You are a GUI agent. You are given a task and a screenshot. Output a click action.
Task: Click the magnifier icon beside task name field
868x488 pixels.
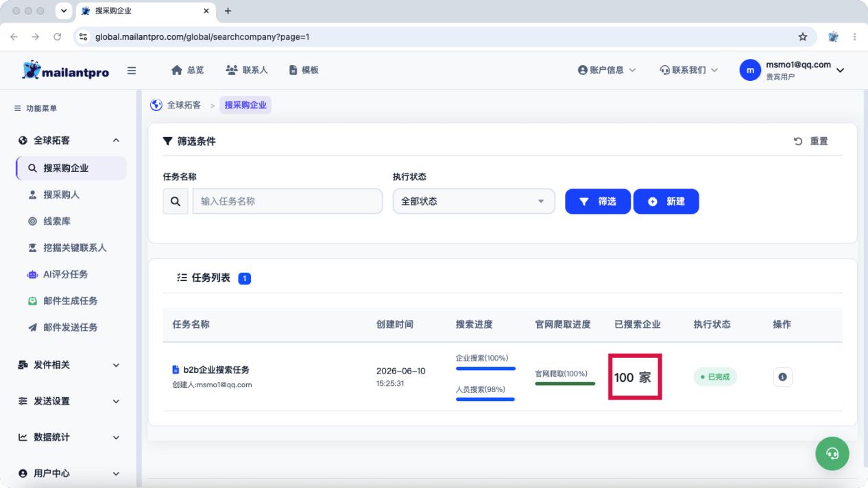175,202
